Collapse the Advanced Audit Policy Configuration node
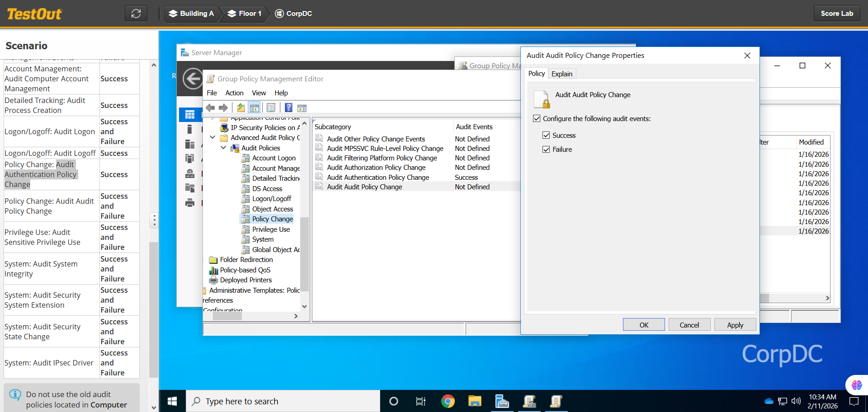This screenshot has width=868, height=412. [x=212, y=137]
